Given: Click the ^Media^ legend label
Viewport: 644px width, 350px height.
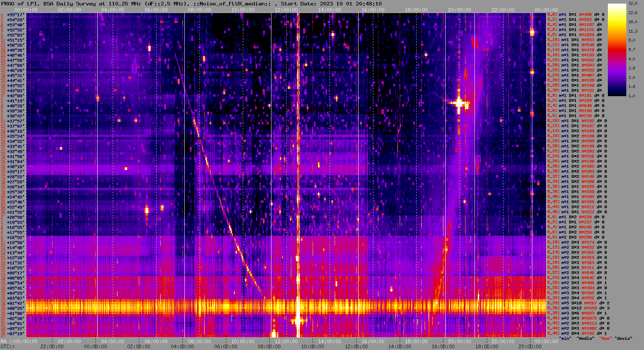Looking at the screenshot, I should tap(585, 338).
